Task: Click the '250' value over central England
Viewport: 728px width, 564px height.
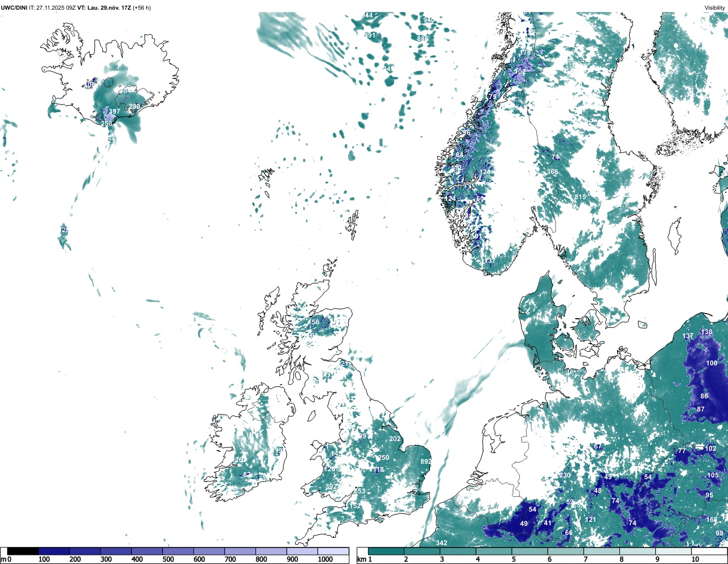Action: pos(384,458)
